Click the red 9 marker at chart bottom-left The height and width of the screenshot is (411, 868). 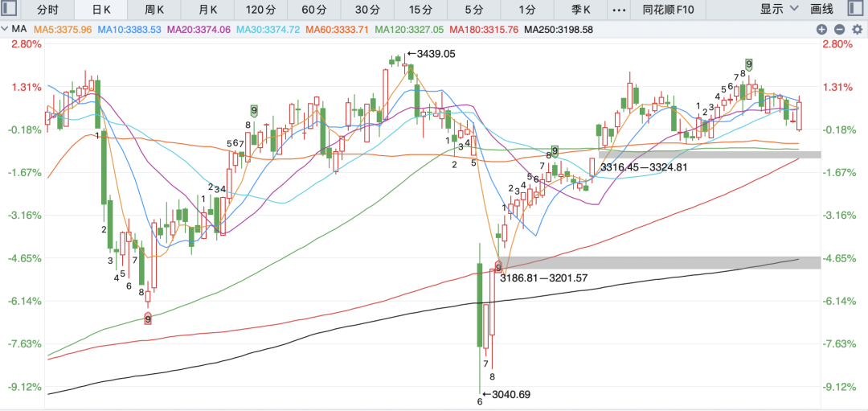tap(148, 319)
